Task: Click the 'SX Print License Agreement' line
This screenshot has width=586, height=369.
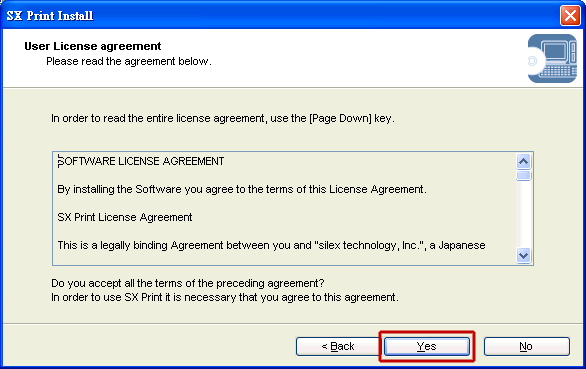Action: tap(124, 217)
